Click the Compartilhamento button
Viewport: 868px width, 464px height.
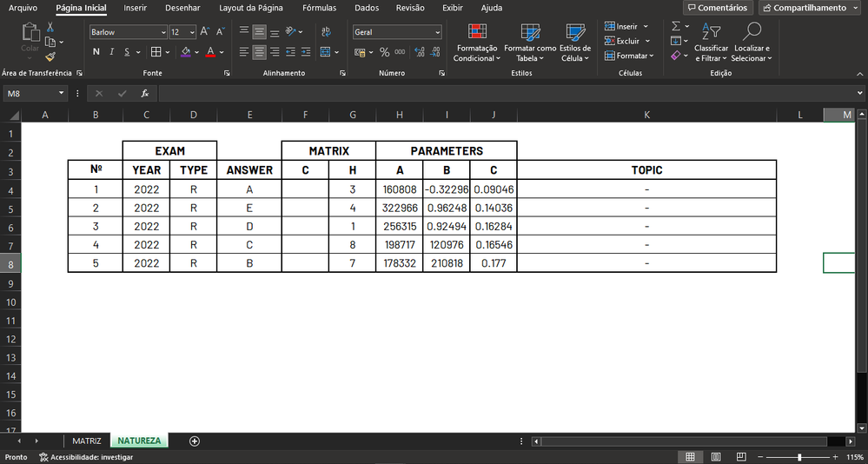click(810, 8)
